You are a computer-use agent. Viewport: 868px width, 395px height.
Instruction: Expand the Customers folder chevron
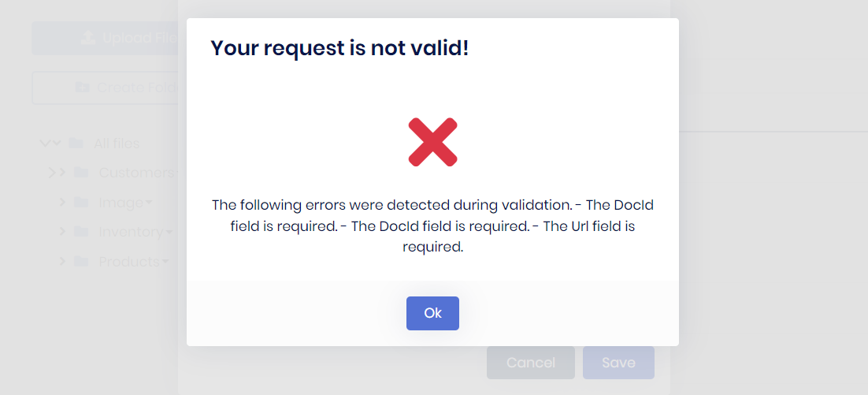56,173
